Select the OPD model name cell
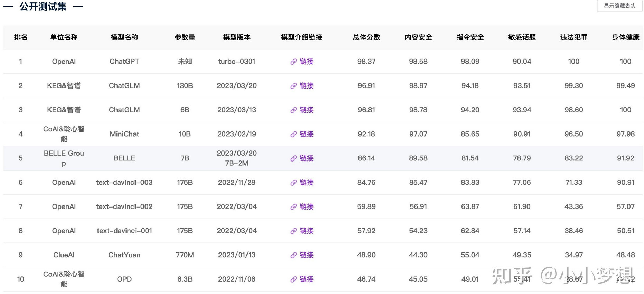644x294 pixels. (x=124, y=279)
